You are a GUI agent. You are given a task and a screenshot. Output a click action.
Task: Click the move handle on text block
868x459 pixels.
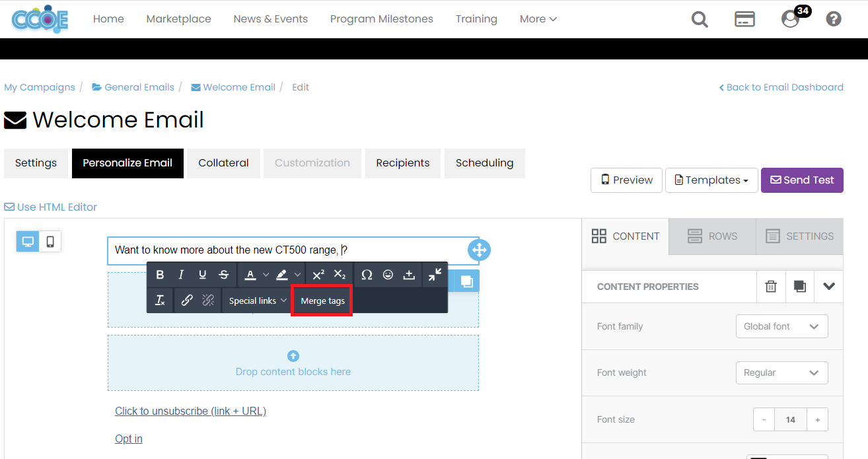click(x=479, y=250)
